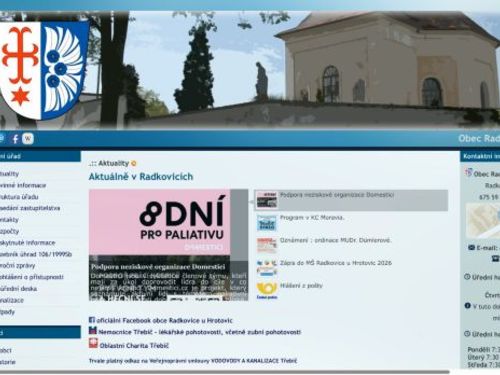
Task: Open 'Kontakty' in left menu
Action: pyautogui.click(x=9, y=220)
